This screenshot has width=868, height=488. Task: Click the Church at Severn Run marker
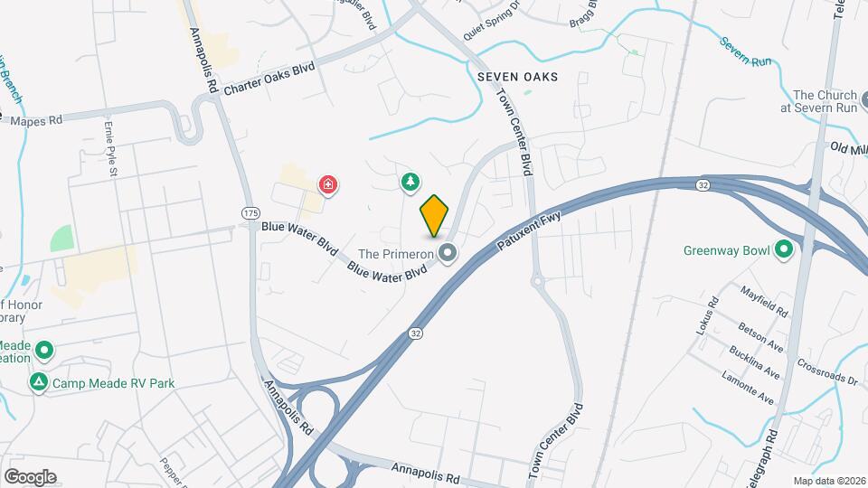point(864,100)
